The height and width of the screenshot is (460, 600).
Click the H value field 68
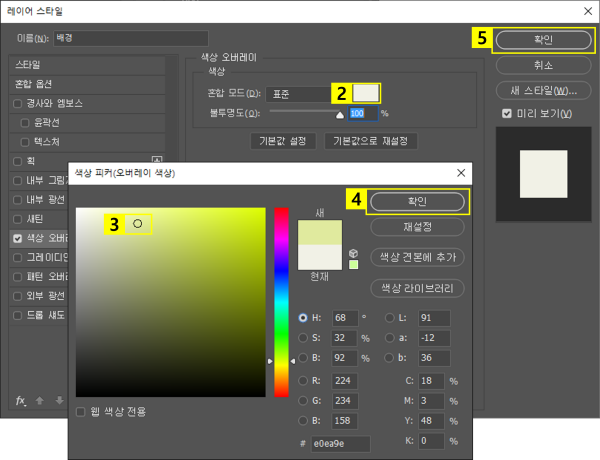point(345,318)
